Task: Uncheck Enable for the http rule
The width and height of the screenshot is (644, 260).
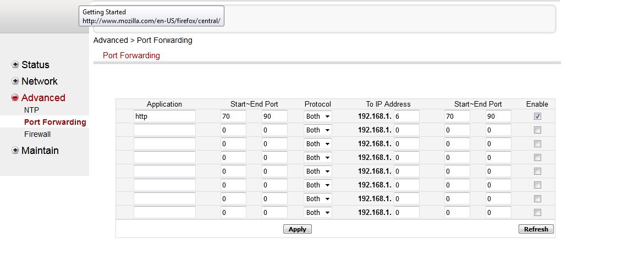Action: point(537,117)
